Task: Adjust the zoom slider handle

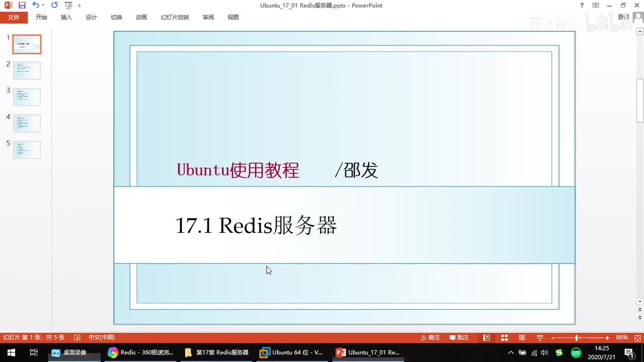Action: click(577, 338)
